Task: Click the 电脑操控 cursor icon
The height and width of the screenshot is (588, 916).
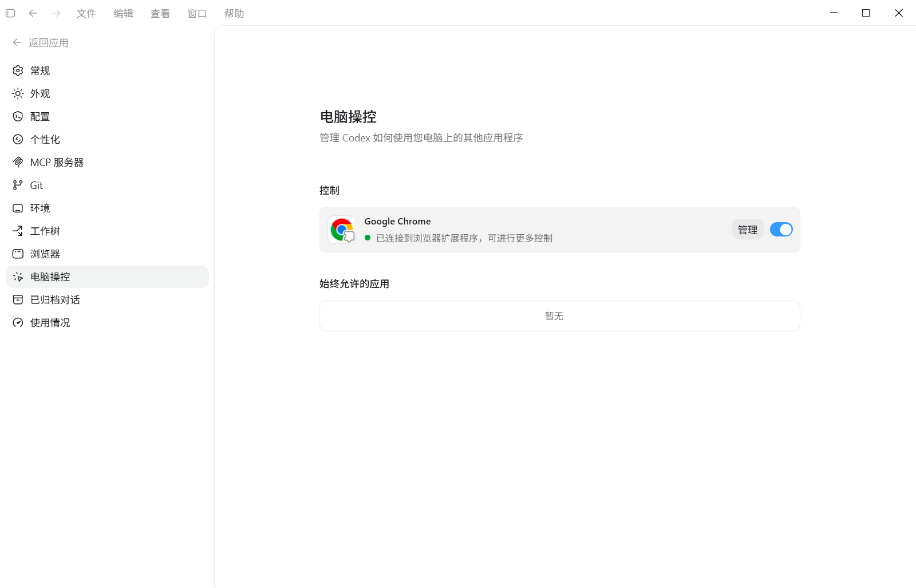Action: point(18,277)
